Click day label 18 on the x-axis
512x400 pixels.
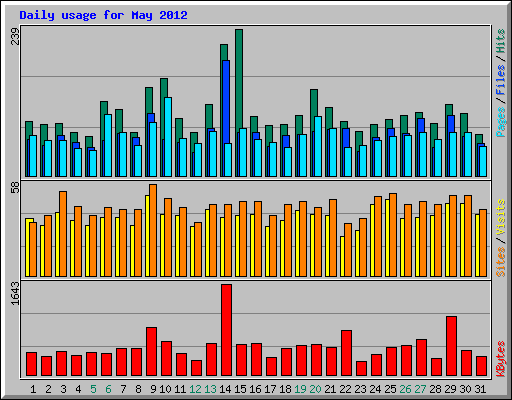285,389
